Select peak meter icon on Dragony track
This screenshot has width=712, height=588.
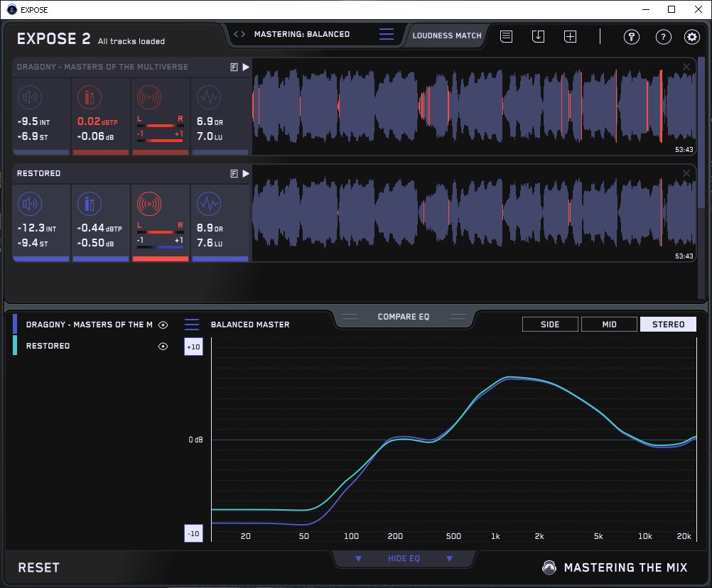[x=90, y=97]
